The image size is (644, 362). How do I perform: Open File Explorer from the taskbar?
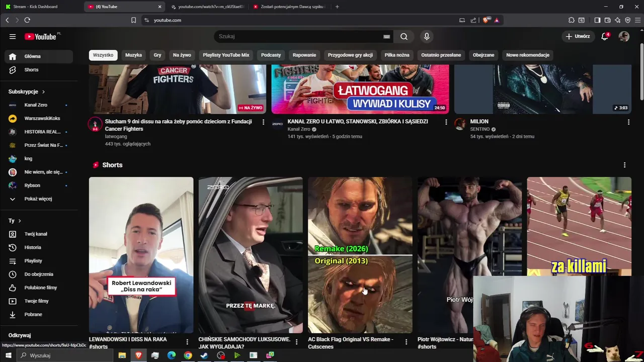(x=122, y=355)
